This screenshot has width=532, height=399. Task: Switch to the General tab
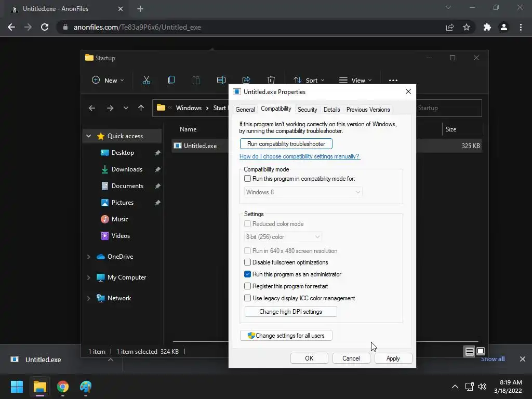click(x=245, y=110)
